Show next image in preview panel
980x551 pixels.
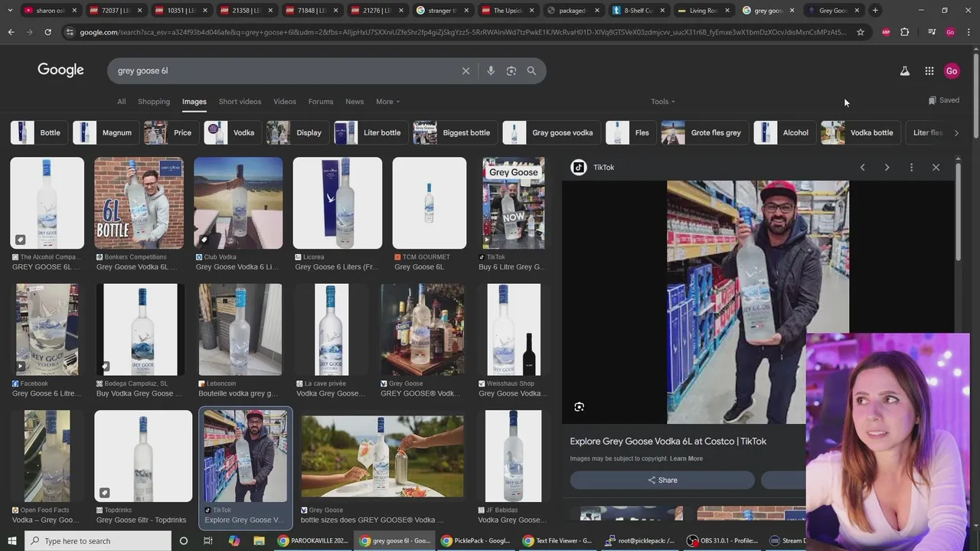coord(887,167)
